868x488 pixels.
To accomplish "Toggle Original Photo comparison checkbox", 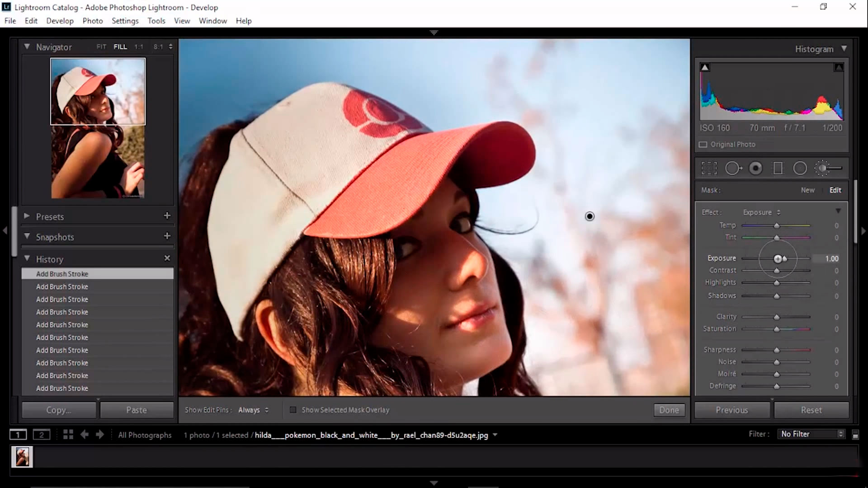I will (x=703, y=144).
